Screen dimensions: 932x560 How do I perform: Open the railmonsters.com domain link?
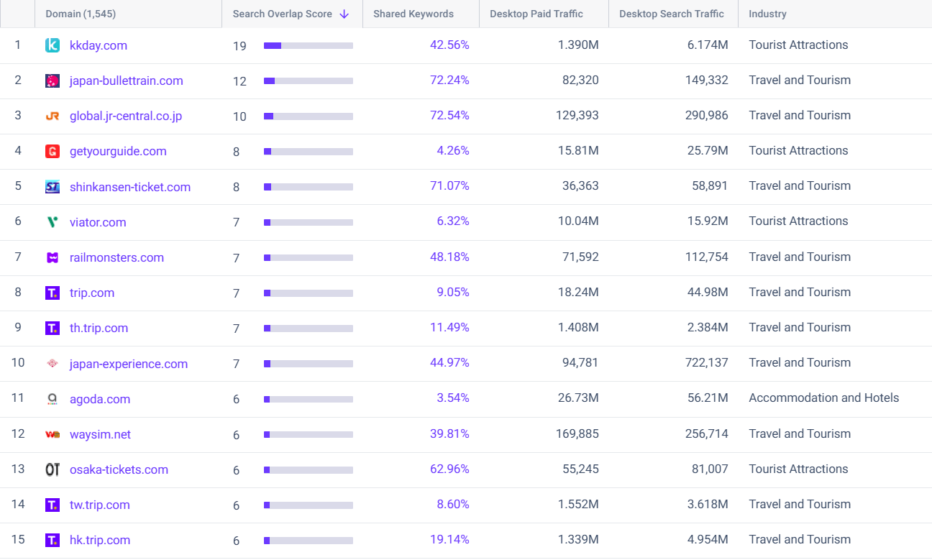[x=116, y=257]
